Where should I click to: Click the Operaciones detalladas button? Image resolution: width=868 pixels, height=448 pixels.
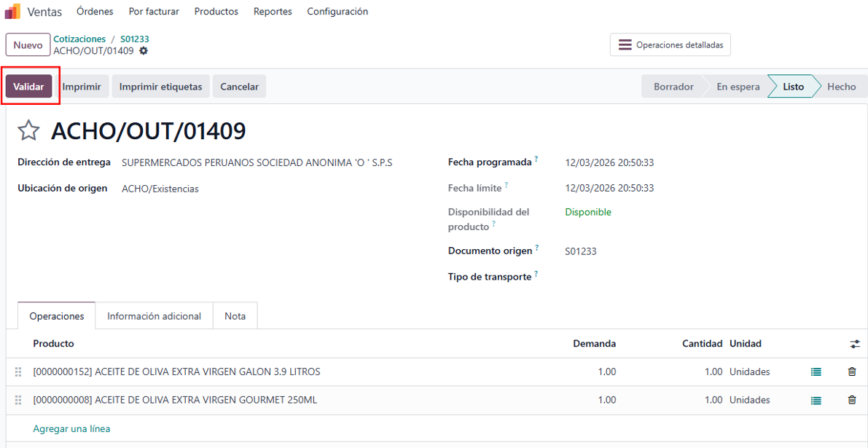[x=670, y=45]
